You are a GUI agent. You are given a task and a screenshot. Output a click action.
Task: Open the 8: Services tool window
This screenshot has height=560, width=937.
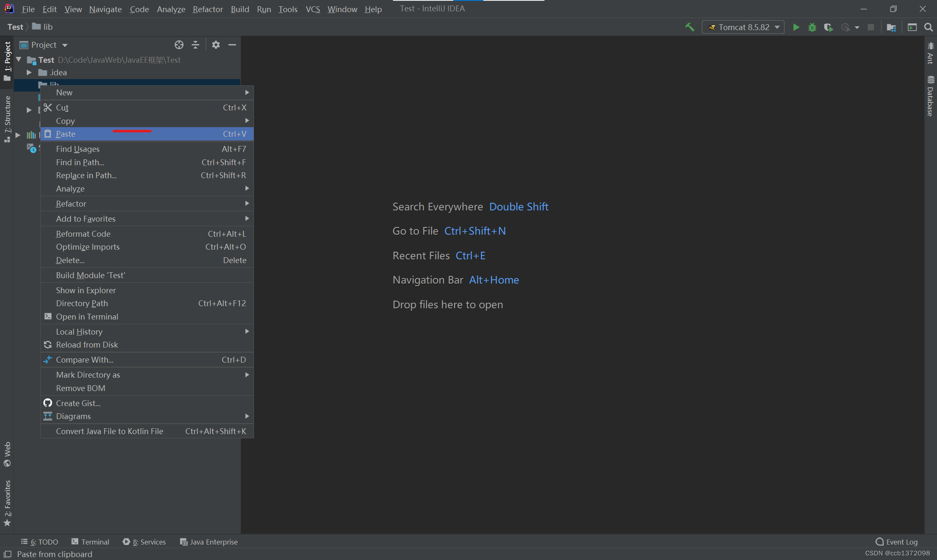(144, 542)
